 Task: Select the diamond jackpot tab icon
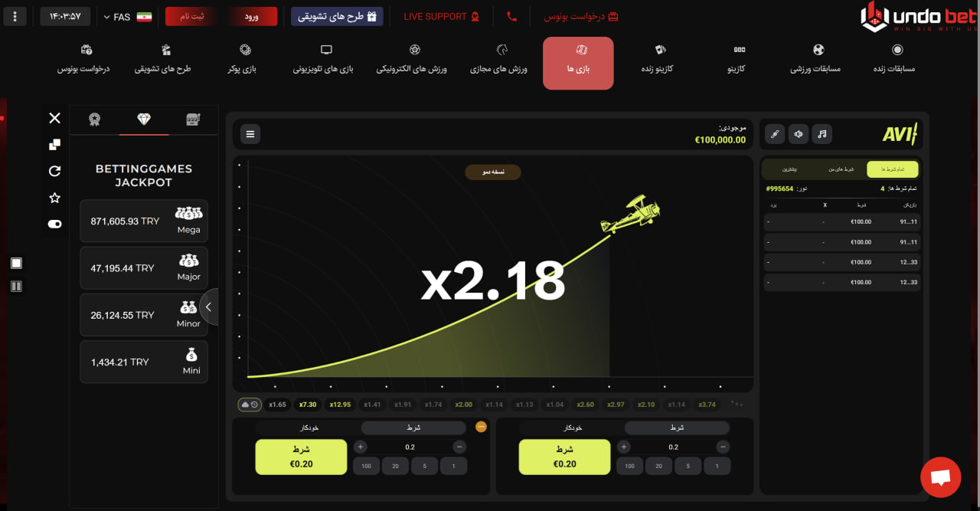pyautogui.click(x=144, y=119)
